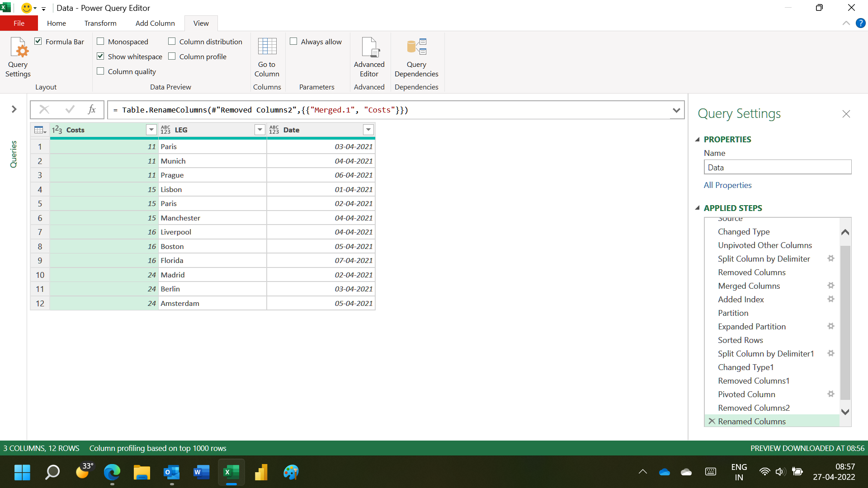Open Query Settings pane button

click(x=18, y=57)
